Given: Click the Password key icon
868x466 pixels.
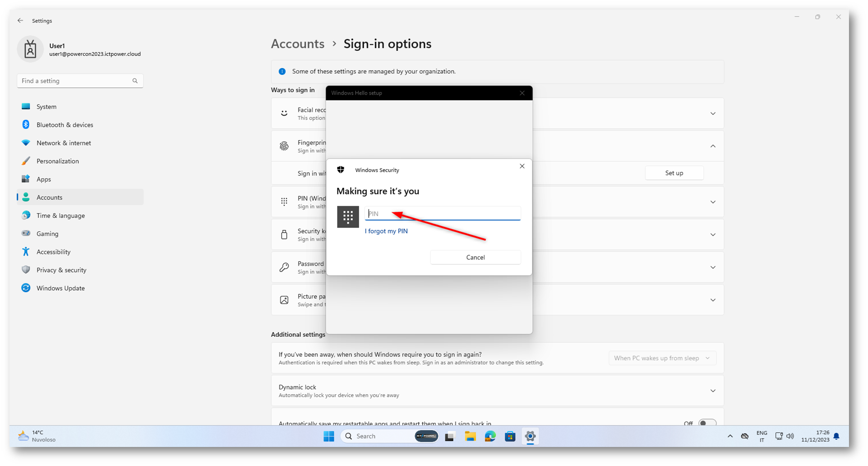Looking at the screenshot, I should (284, 267).
